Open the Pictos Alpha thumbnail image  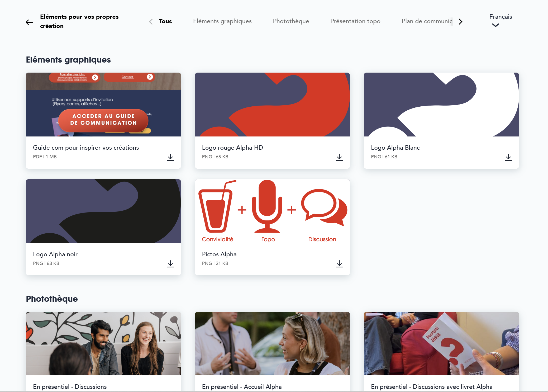click(272, 211)
